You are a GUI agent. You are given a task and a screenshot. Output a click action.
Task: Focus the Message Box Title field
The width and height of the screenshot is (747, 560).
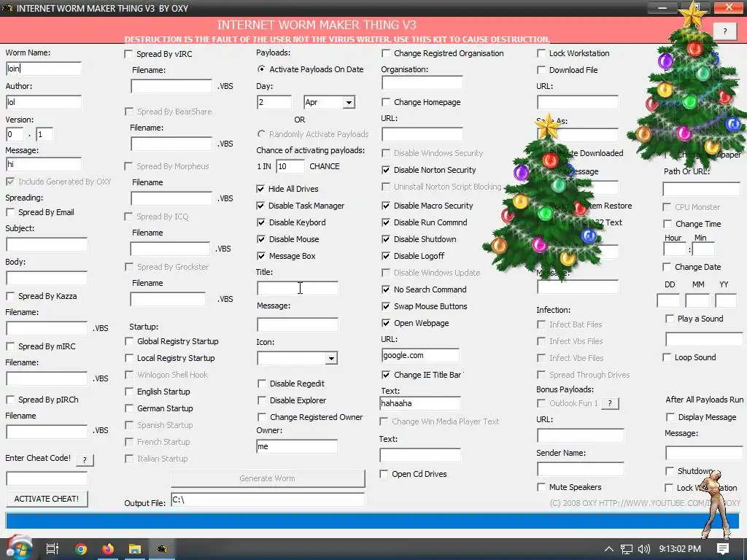click(x=298, y=288)
